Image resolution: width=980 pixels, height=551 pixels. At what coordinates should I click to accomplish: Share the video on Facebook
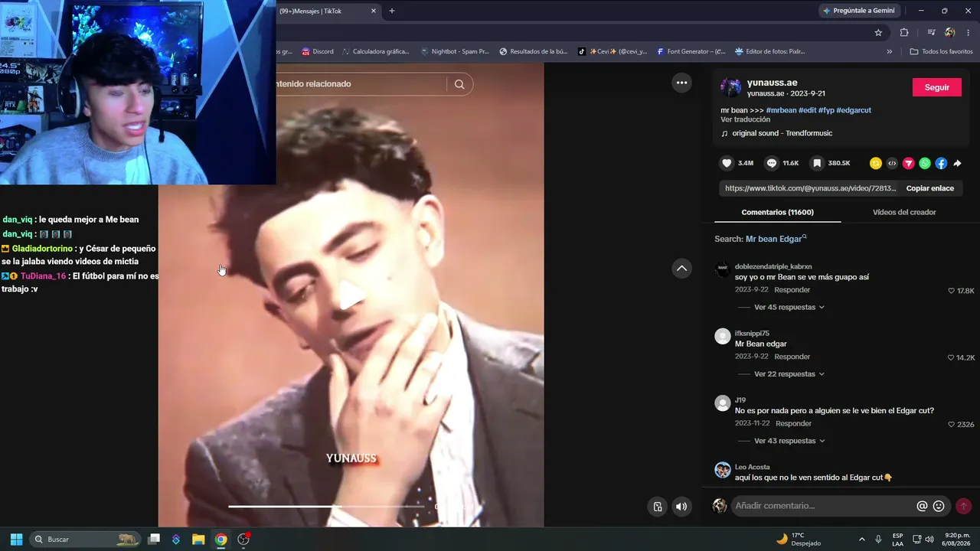(x=941, y=163)
